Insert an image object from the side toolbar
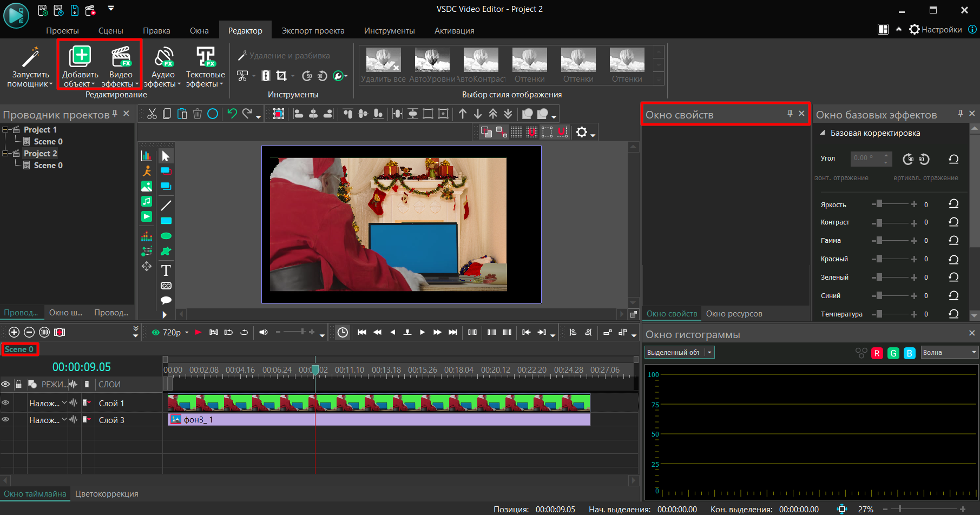 147,186
